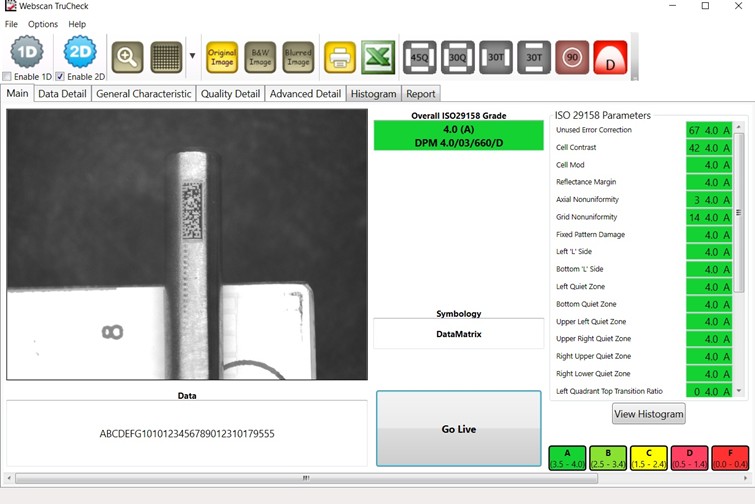This screenshot has width=755, height=504.
Task: Click the Go Live button
Action: tap(458, 428)
